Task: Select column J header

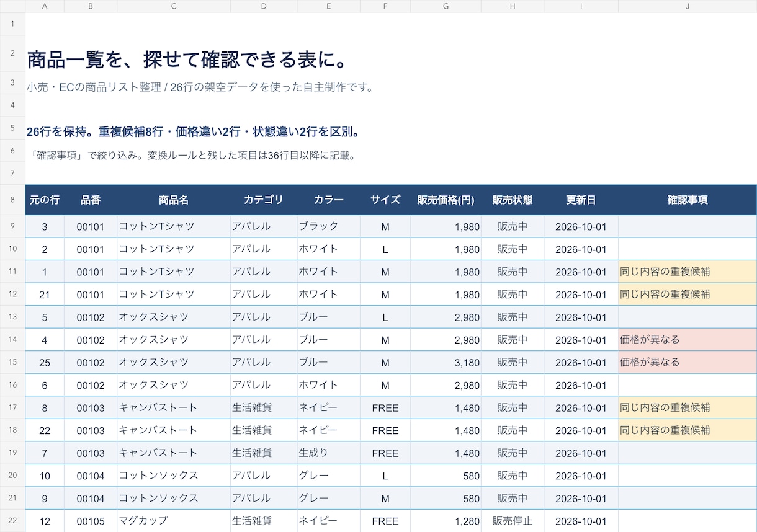Action: 688,6
